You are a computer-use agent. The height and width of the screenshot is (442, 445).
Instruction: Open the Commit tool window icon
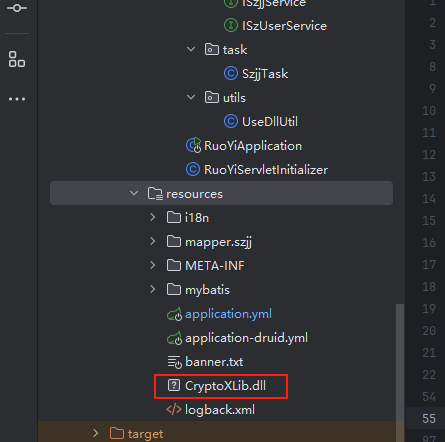17,7
